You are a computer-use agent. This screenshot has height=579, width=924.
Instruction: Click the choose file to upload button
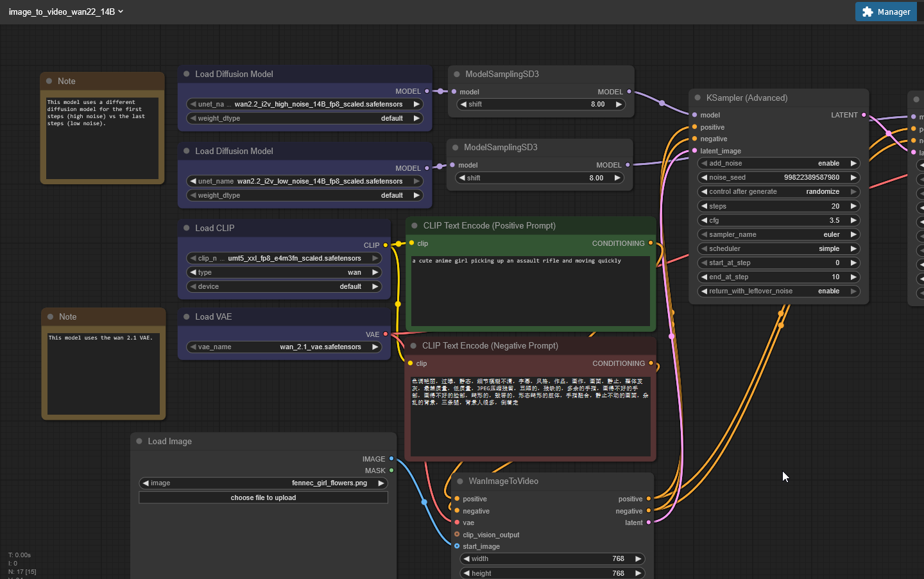263,498
